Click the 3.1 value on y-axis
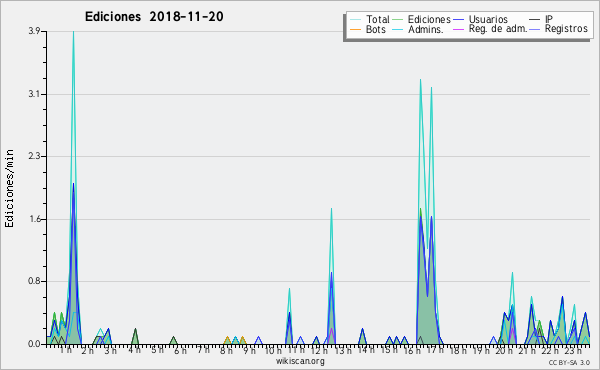This screenshot has height=370, width=600. pyautogui.click(x=35, y=94)
